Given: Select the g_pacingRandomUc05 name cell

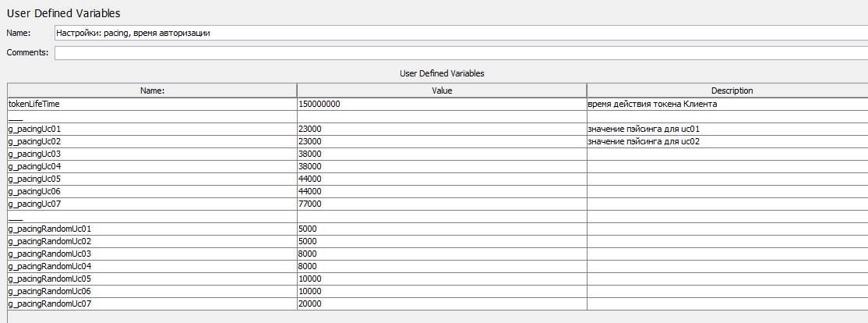Looking at the screenshot, I should point(152,279).
